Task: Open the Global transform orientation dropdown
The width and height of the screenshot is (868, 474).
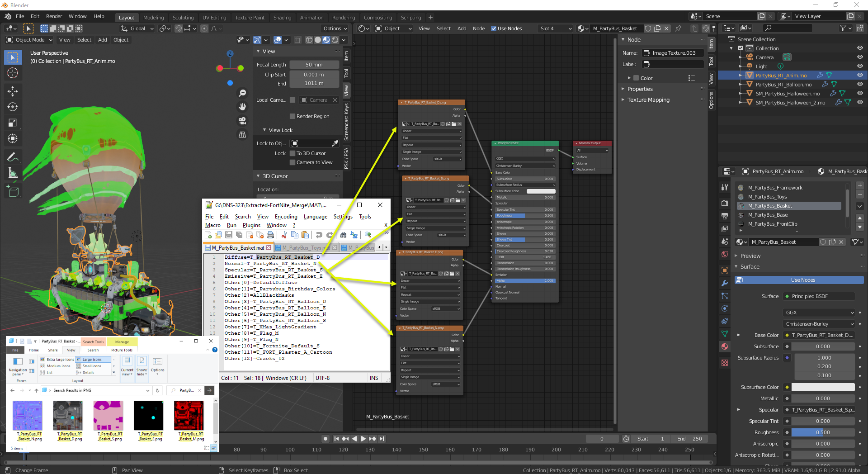Action: [137, 28]
